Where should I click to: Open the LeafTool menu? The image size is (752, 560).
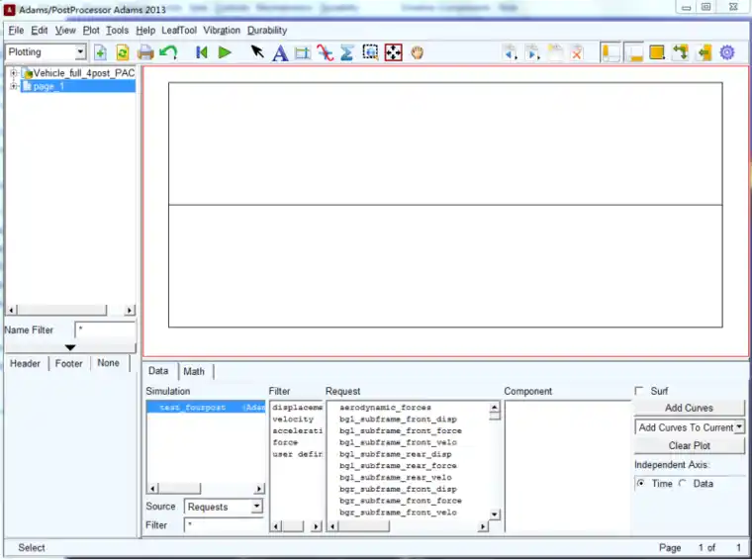(179, 31)
